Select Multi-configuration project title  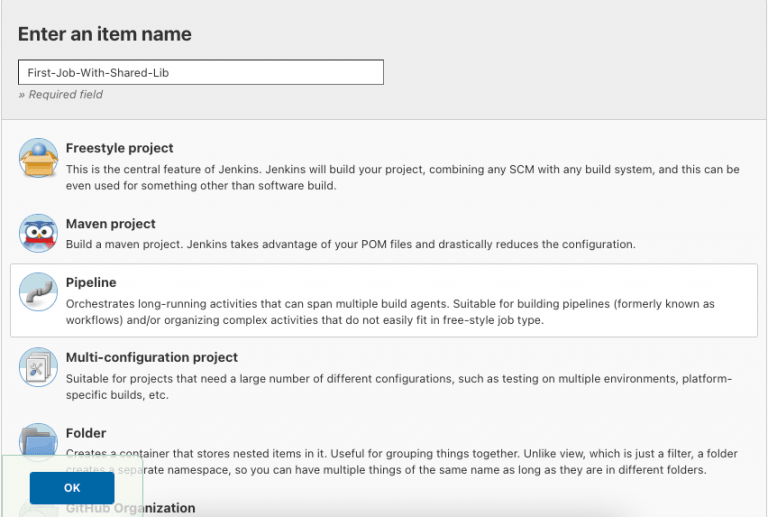[151, 357]
